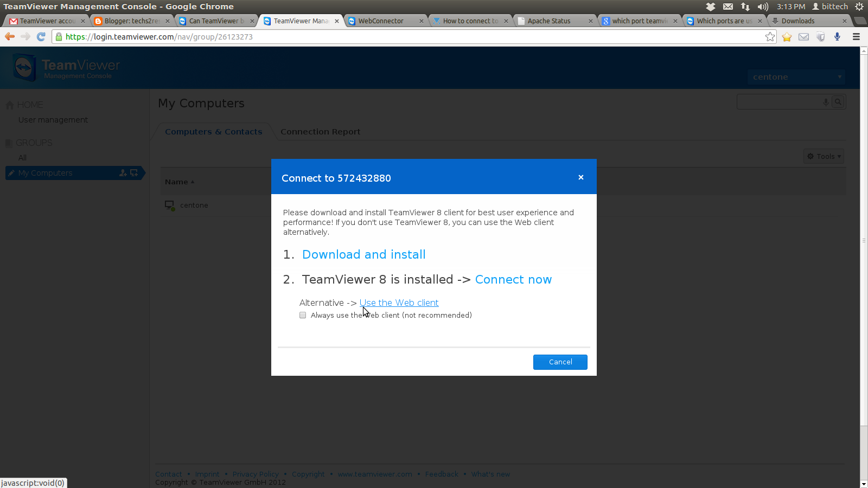
Task: Close the Downloads browser tab
Action: pyautogui.click(x=844, y=21)
